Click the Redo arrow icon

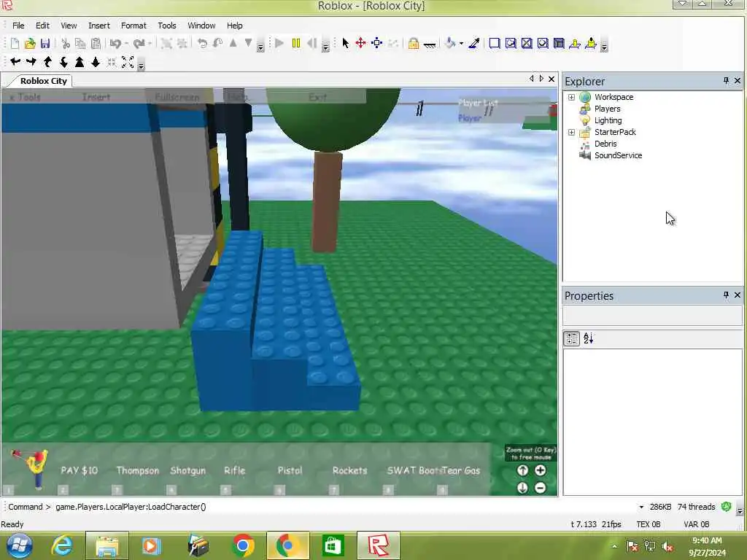point(139,44)
